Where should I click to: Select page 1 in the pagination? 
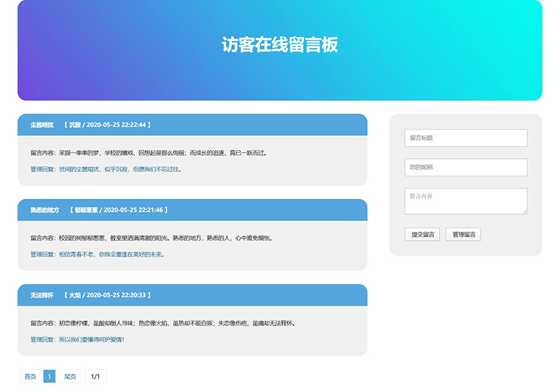click(x=49, y=377)
